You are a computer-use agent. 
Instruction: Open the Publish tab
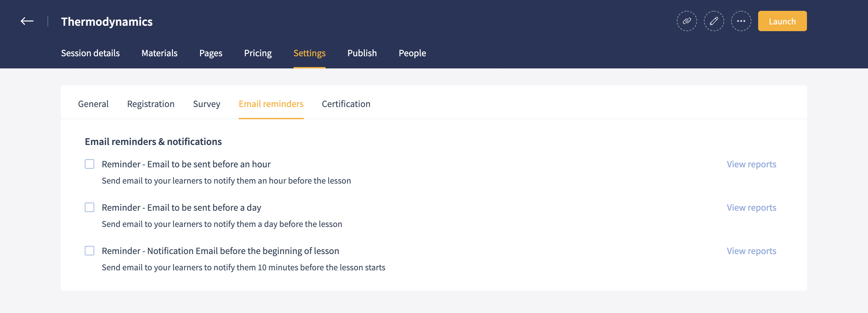coord(362,53)
